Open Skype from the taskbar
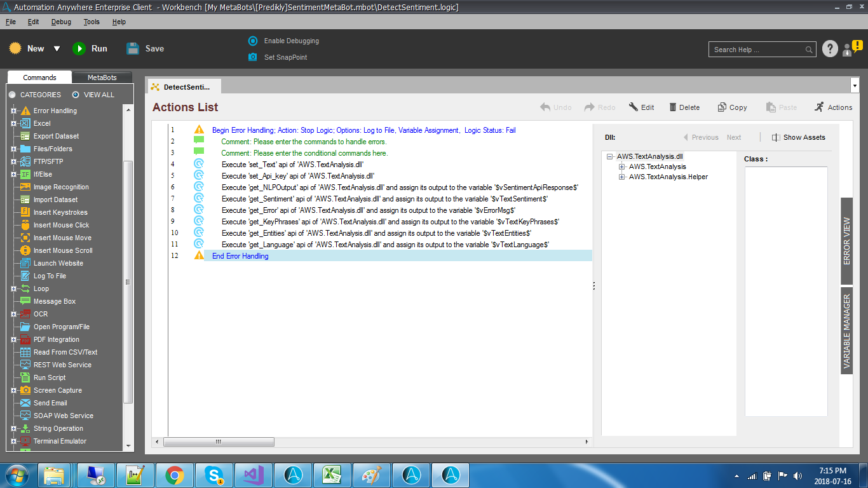868x488 pixels. coord(214,475)
